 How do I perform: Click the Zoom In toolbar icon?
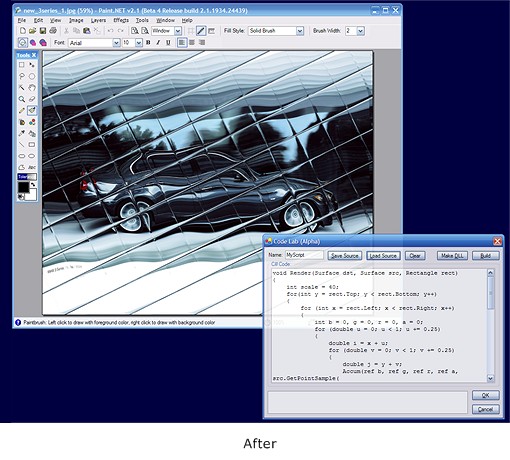coord(135,31)
